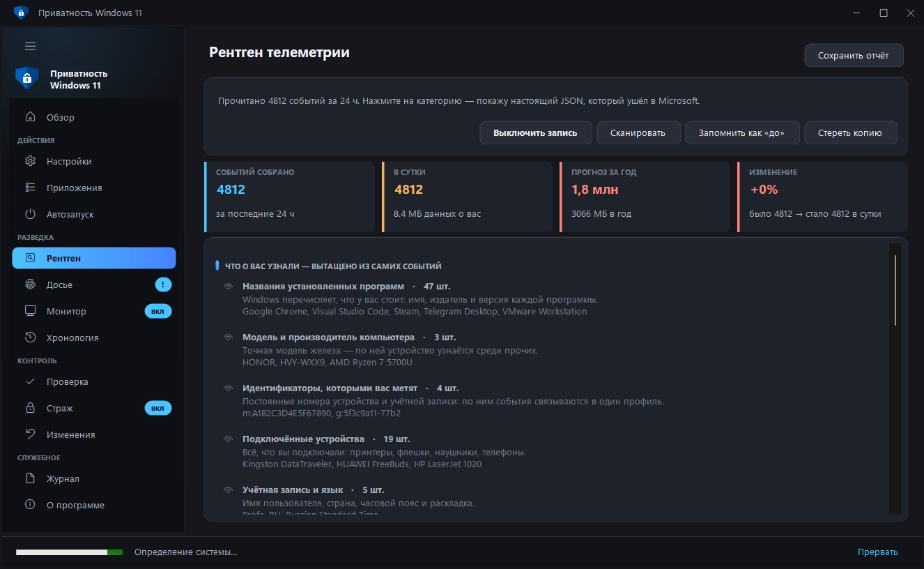Click the В СУТКИ 4812 card
The height and width of the screenshot is (569, 924).
(467, 197)
